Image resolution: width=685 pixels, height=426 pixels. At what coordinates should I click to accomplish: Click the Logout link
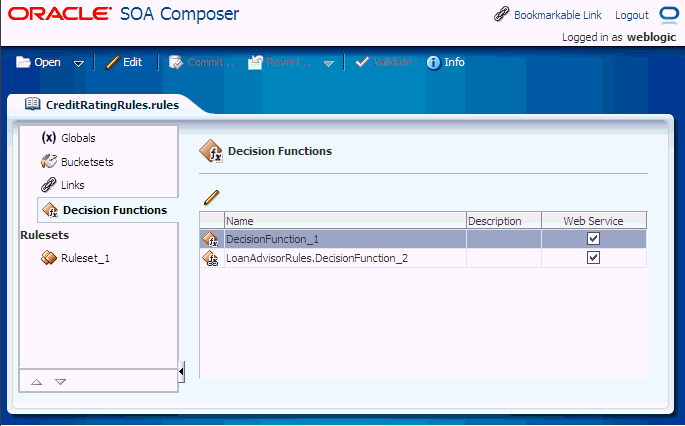click(632, 15)
